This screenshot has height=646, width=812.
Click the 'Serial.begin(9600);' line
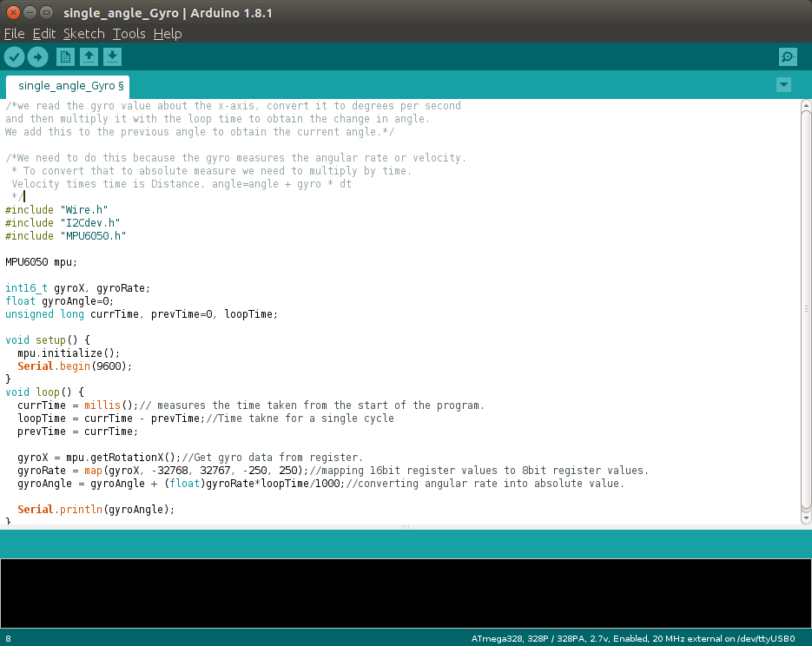[75, 366]
